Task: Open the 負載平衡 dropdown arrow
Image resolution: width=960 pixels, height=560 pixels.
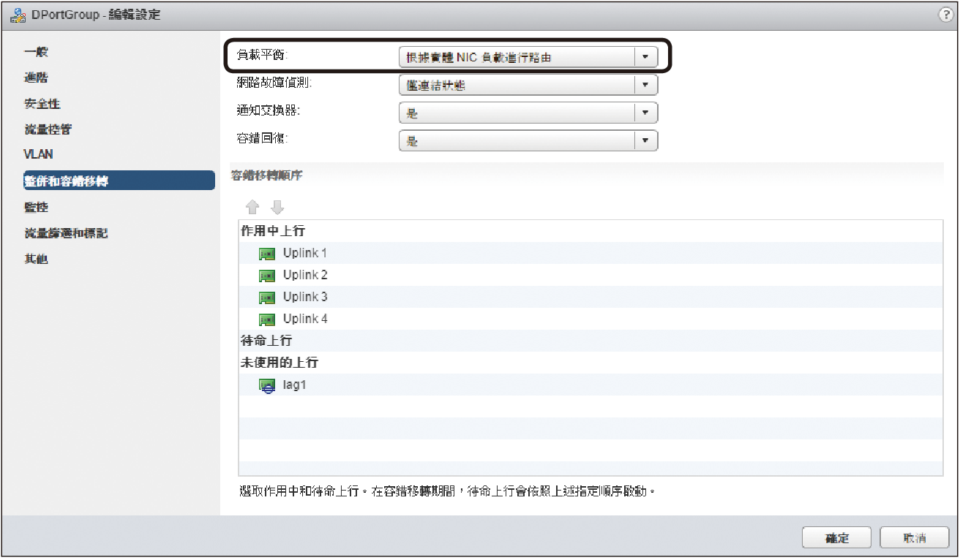Action: pos(645,57)
